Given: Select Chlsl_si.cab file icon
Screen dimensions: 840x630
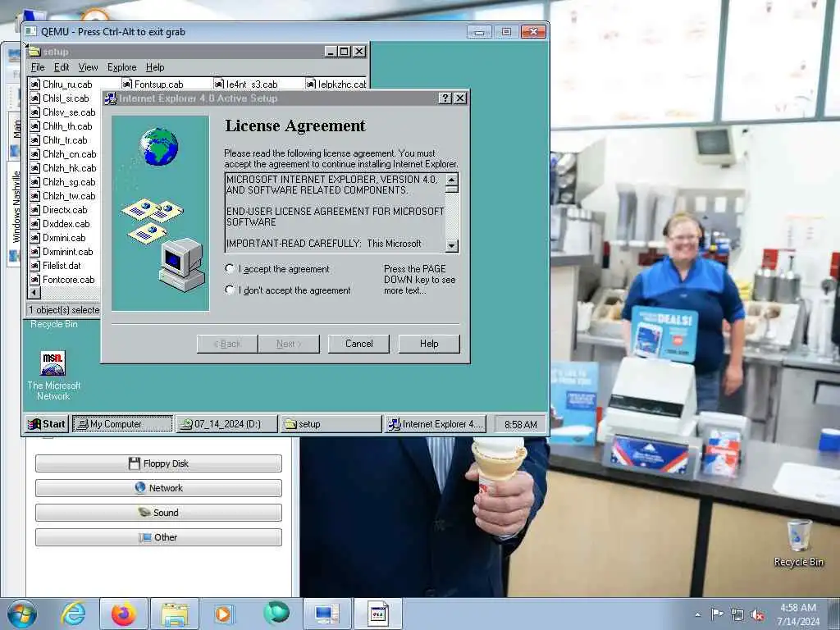Looking at the screenshot, I should tap(34, 98).
